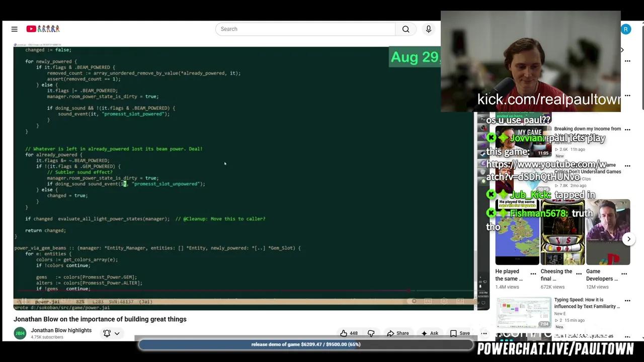
Task: Open the player settings gear
Action: [x=444, y=301]
